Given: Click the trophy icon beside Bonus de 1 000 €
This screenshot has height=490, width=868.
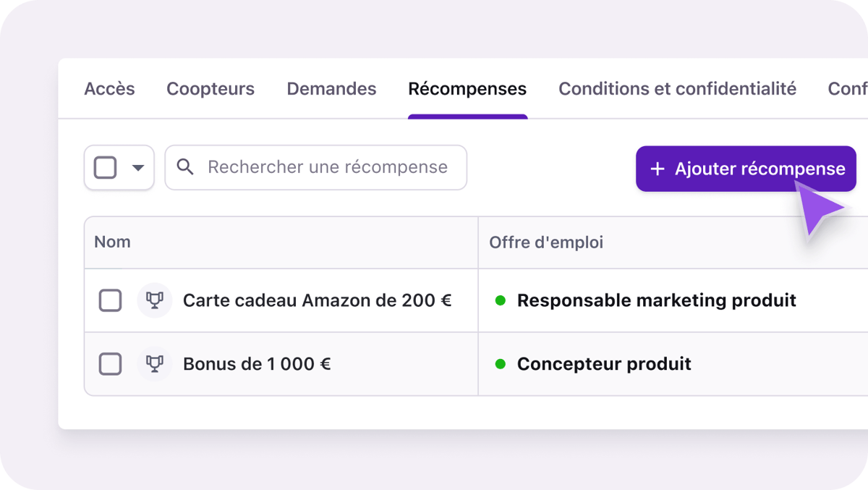Looking at the screenshot, I should (x=154, y=364).
